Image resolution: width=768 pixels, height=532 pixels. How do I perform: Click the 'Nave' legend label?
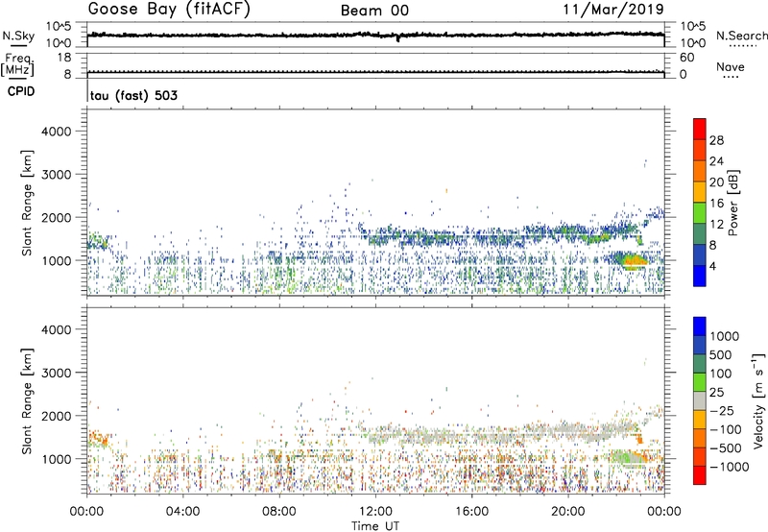coord(731,67)
